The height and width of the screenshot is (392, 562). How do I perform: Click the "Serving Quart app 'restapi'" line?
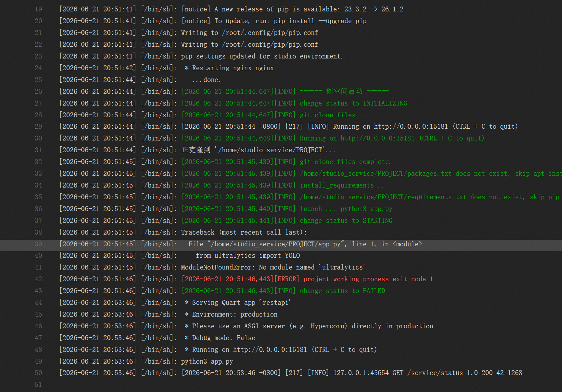[x=175, y=303]
